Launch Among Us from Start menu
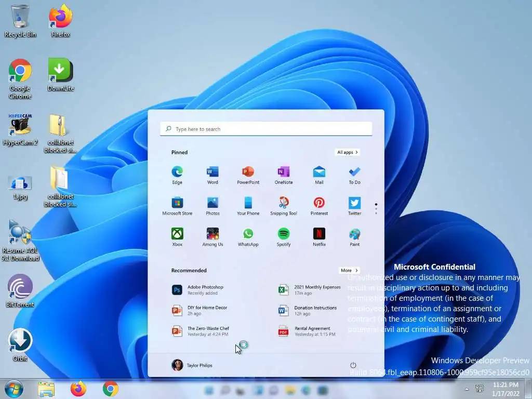The width and height of the screenshot is (532, 399). (212, 237)
